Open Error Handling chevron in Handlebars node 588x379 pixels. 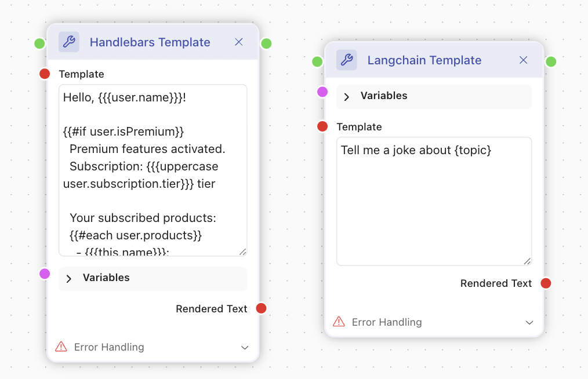(x=245, y=348)
